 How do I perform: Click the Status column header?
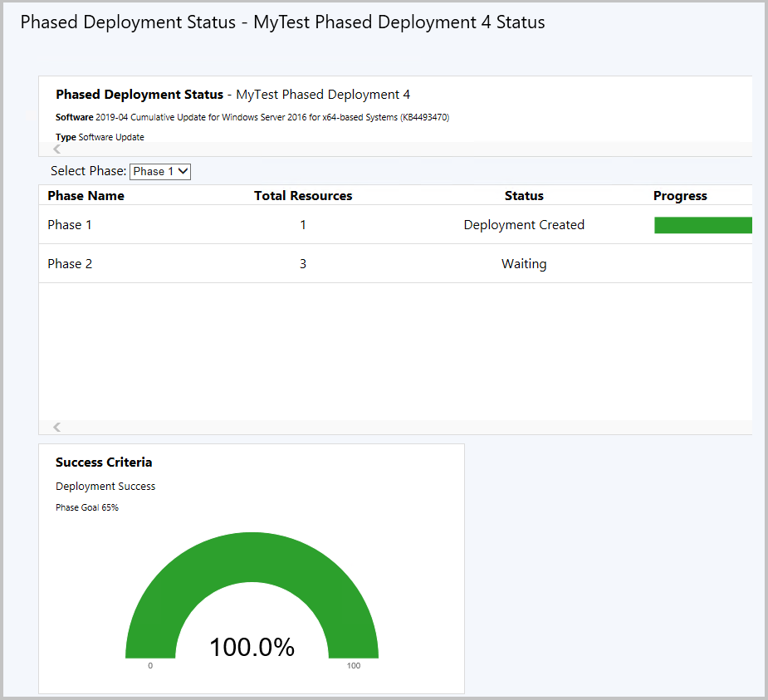click(524, 196)
